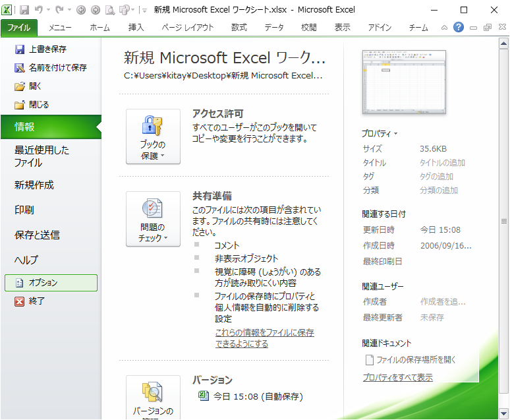
Task: Click link これらの情報をファイルに保存できるようにする
Action: point(264,338)
